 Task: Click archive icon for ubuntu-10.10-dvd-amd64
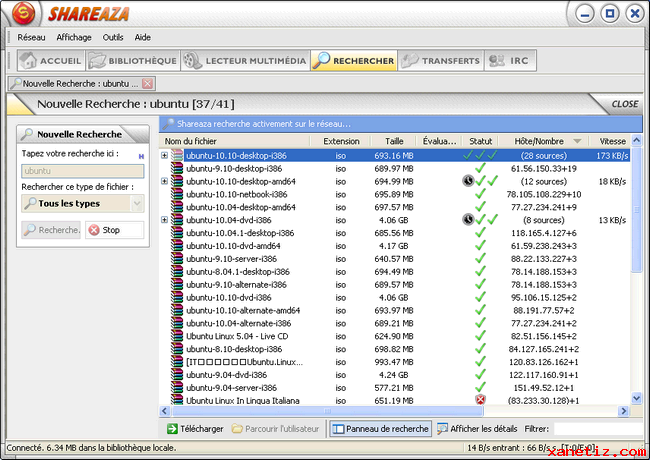click(177, 246)
